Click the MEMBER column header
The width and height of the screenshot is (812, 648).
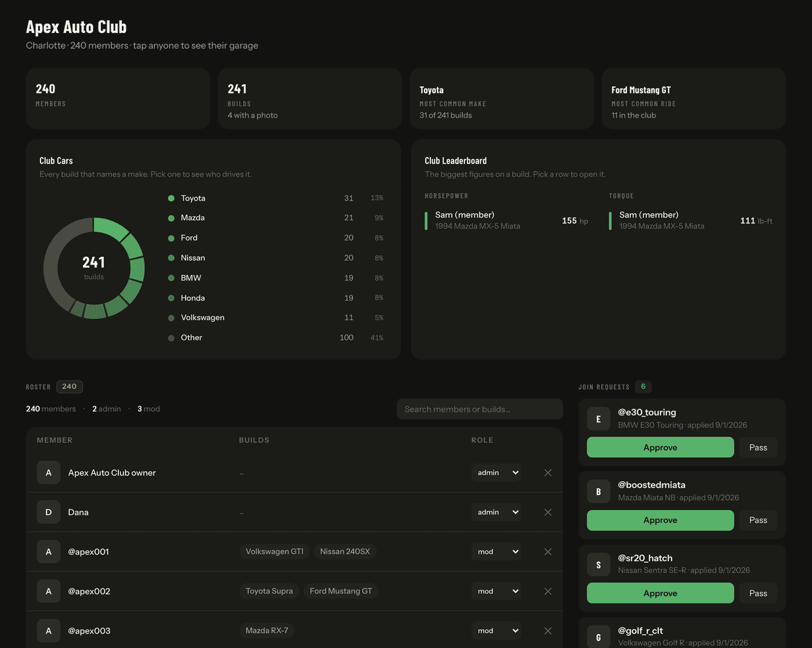point(55,440)
